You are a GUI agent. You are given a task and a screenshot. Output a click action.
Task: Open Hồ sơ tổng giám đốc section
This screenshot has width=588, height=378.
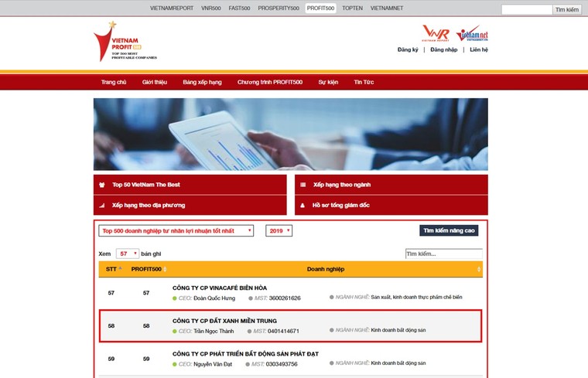point(391,206)
